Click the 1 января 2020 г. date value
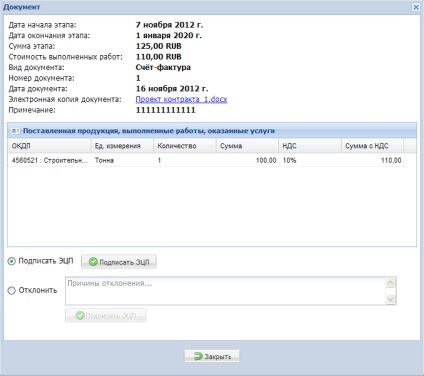This screenshot has width=424, height=376. pos(169,35)
